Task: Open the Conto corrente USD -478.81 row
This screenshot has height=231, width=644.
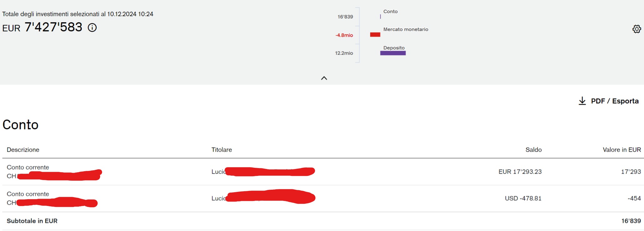Action: click(323, 198)
